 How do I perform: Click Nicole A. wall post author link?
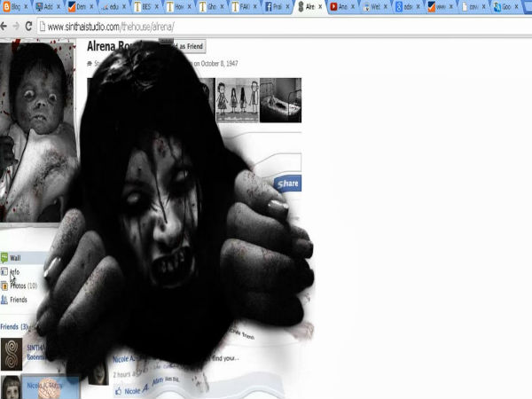click(x=124, y=359)
